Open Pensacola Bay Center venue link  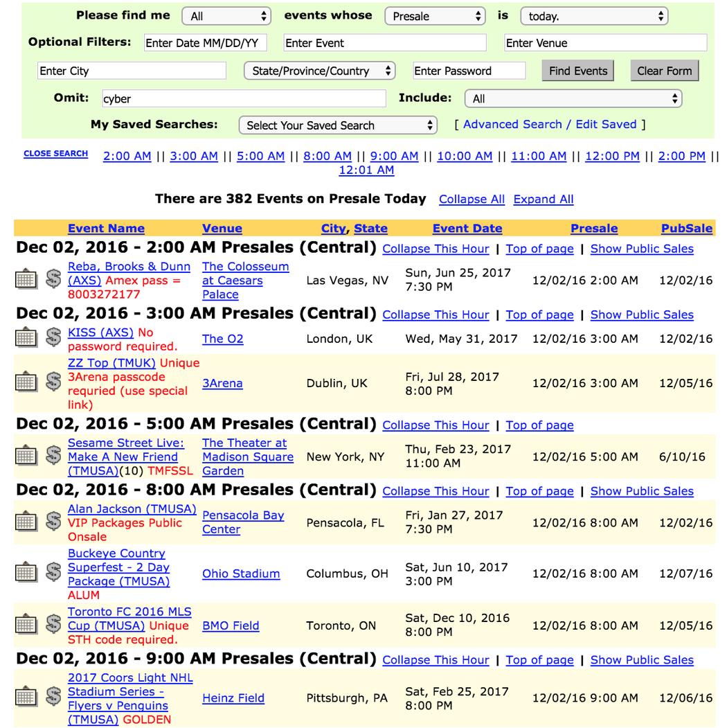(x=243, y=522)
